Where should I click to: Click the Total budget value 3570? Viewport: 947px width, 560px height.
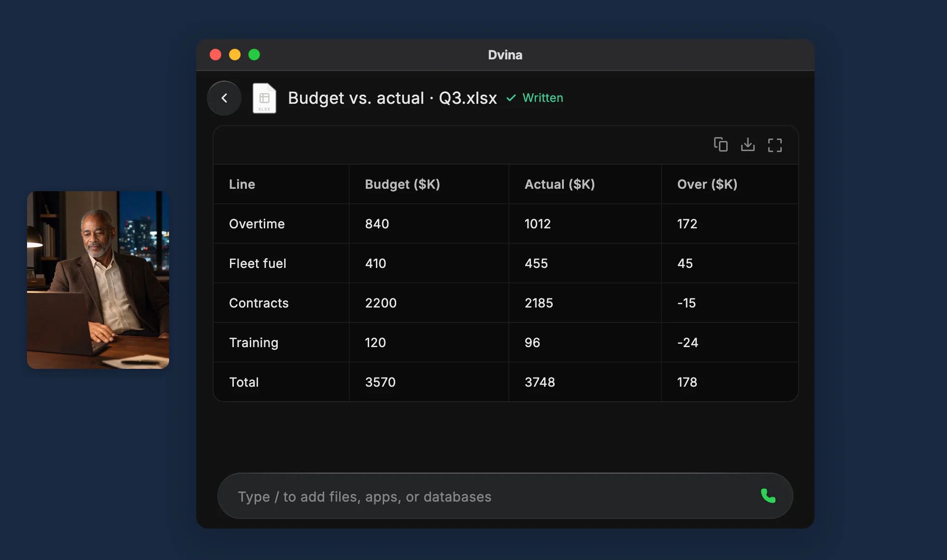(380, 382)
